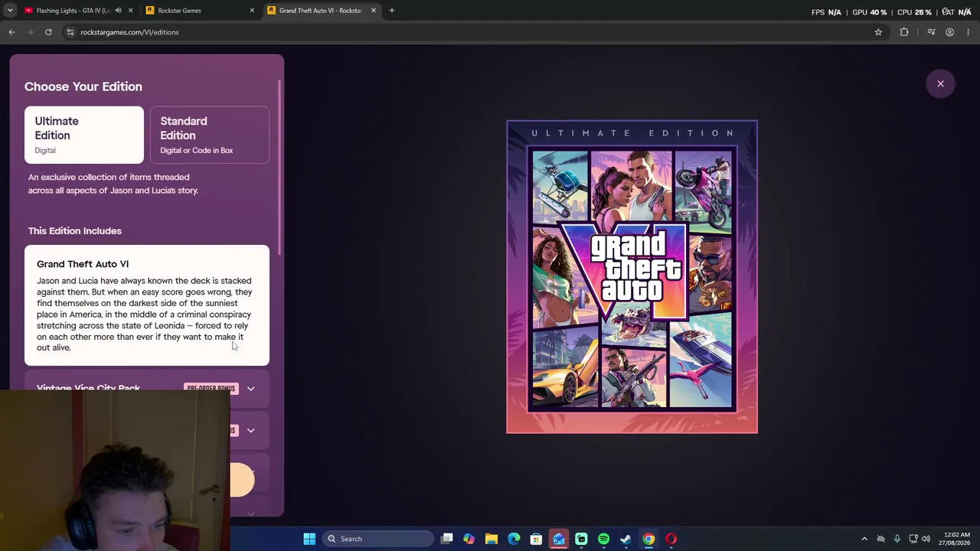980x551 pixels.
Task: Open the browser tab search dropdown
Action: coord(10,11)
